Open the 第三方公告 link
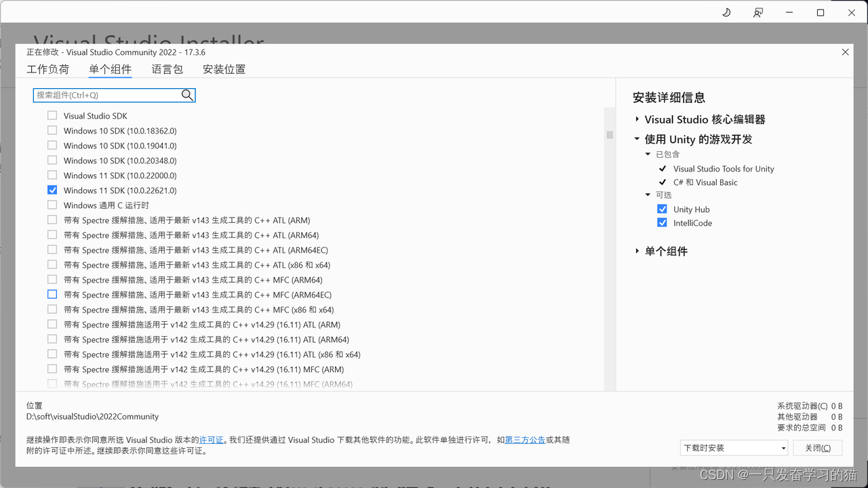Screen dimensions: 868x488 point(525,440)
